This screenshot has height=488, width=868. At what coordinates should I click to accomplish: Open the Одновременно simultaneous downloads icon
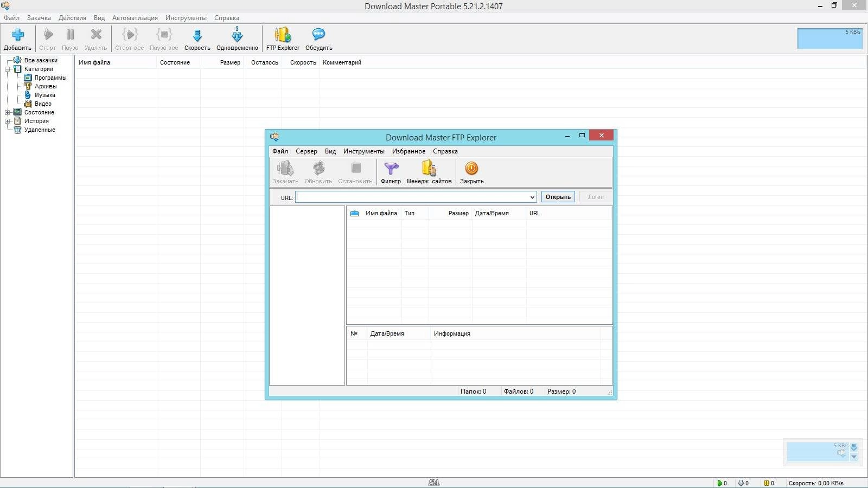pos(237,35)
